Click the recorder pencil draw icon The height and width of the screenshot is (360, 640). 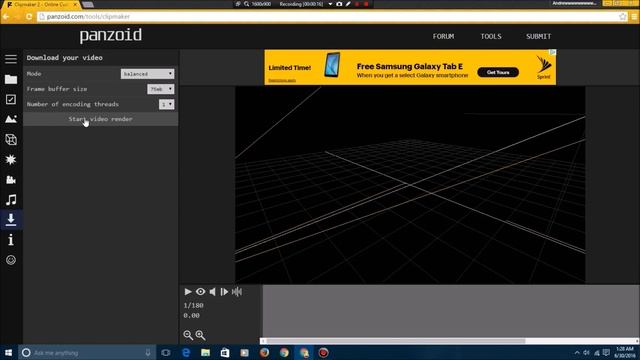pyautogui.click(x=348, y=4)
